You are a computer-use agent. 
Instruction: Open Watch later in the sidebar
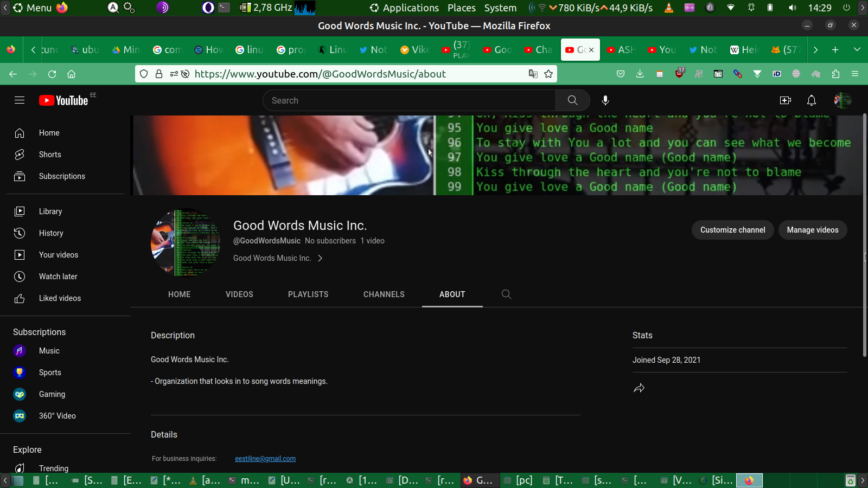[58, 277]
